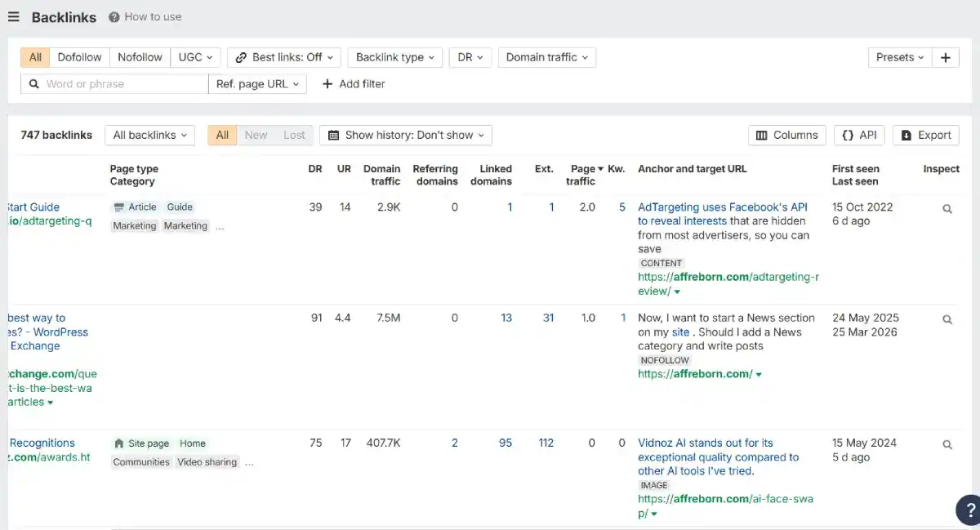Select the All backlinks status tab
980x530 pixels.
(x=222, y=135)
